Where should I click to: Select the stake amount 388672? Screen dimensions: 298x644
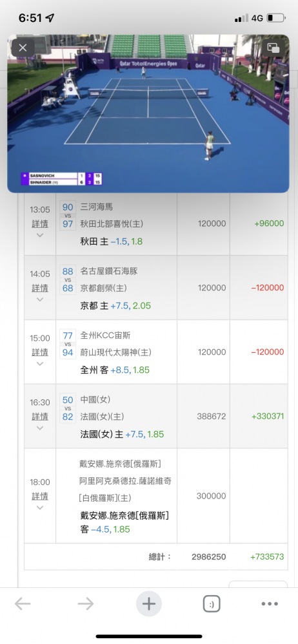click(212, 416)
